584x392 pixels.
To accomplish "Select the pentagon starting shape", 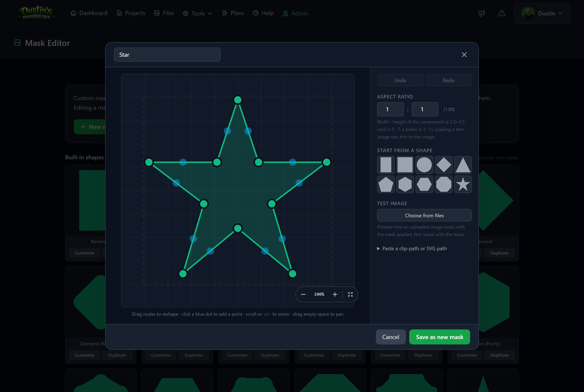I will tap(385, 184).
